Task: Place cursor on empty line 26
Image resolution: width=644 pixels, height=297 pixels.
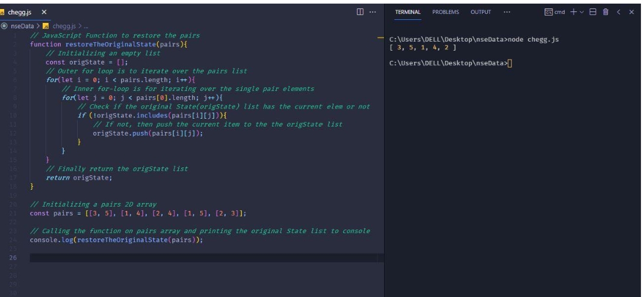Action: (181, 258)
